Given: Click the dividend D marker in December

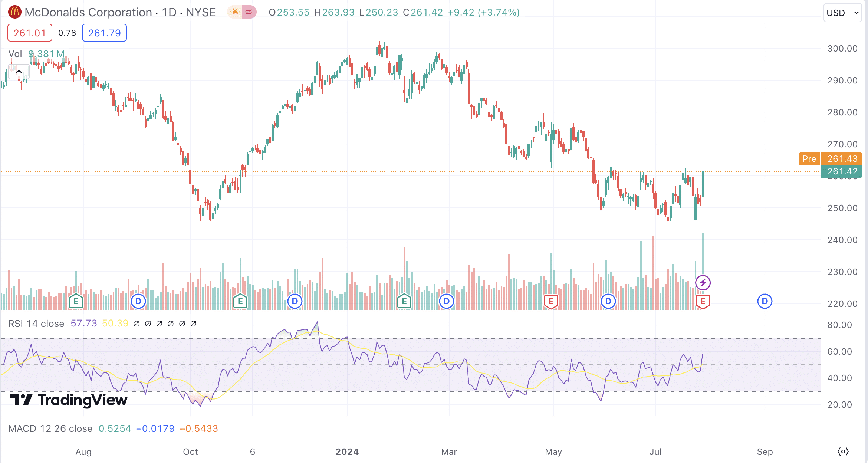Looking at the screenshot, I should 295,301.
